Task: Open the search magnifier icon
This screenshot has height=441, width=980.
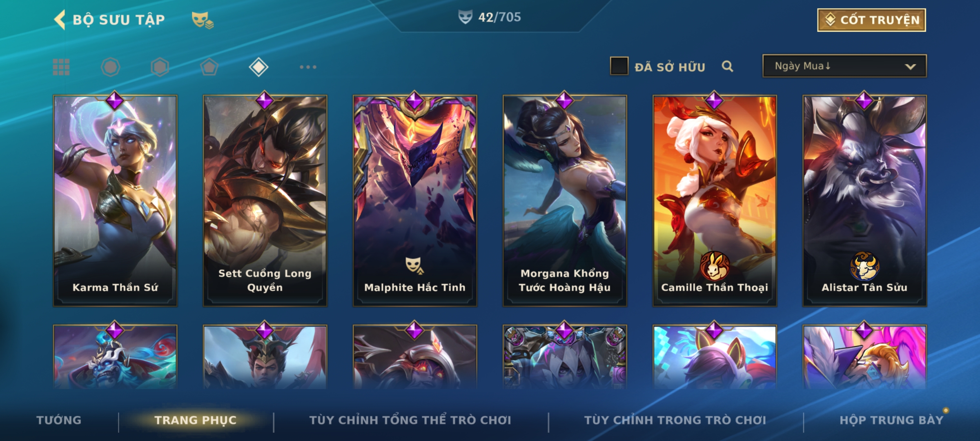Action: [x=727, y=66]
